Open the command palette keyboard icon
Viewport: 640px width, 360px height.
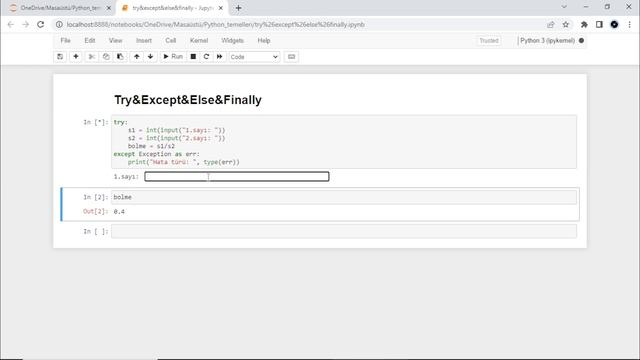pos(291,57)
